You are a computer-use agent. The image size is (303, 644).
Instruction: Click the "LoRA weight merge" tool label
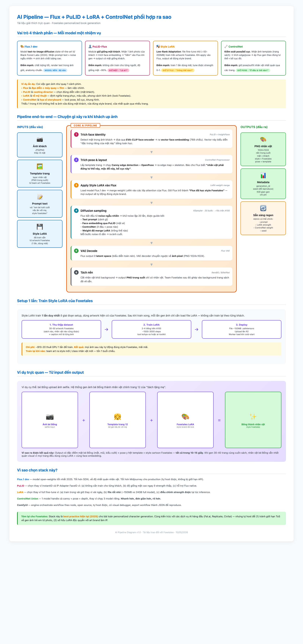click(x=220, y=185)
